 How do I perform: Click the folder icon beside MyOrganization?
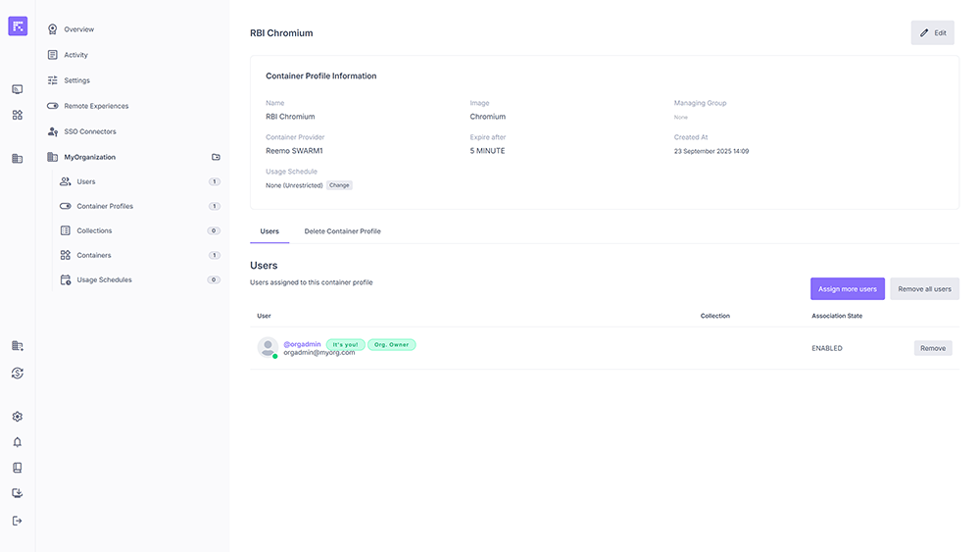pos(216,157)
